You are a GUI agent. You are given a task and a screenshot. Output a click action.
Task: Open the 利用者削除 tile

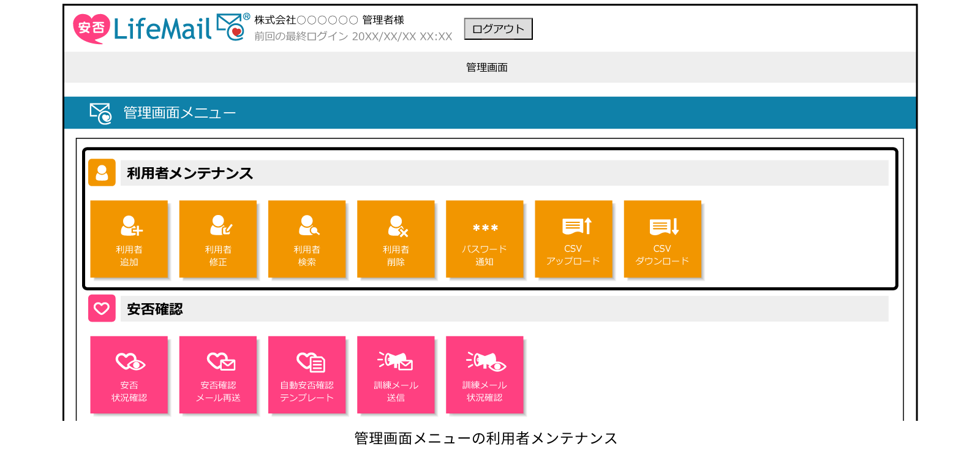click(x=396, y=239)
